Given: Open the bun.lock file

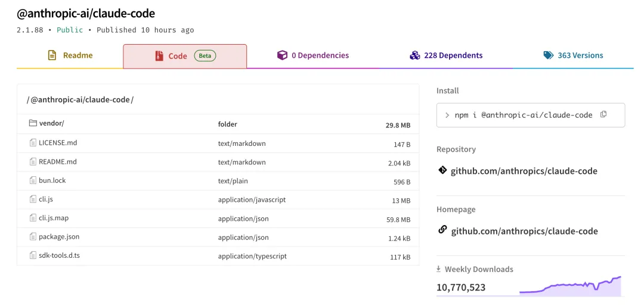Looking at the screenshot, I should coord(52,180).
